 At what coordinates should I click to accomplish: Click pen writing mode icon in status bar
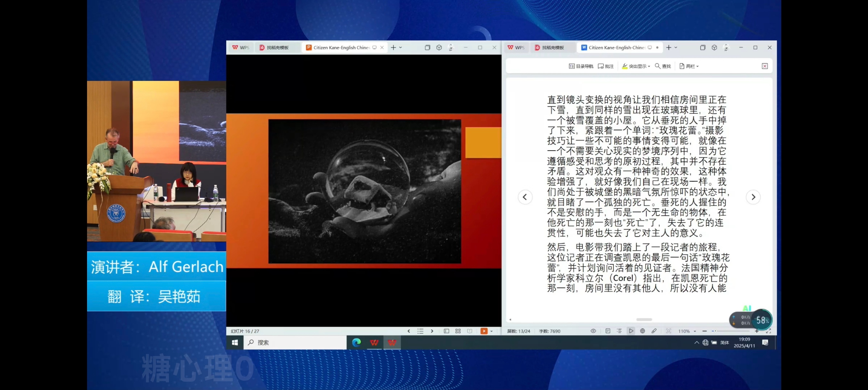(654, 331)
